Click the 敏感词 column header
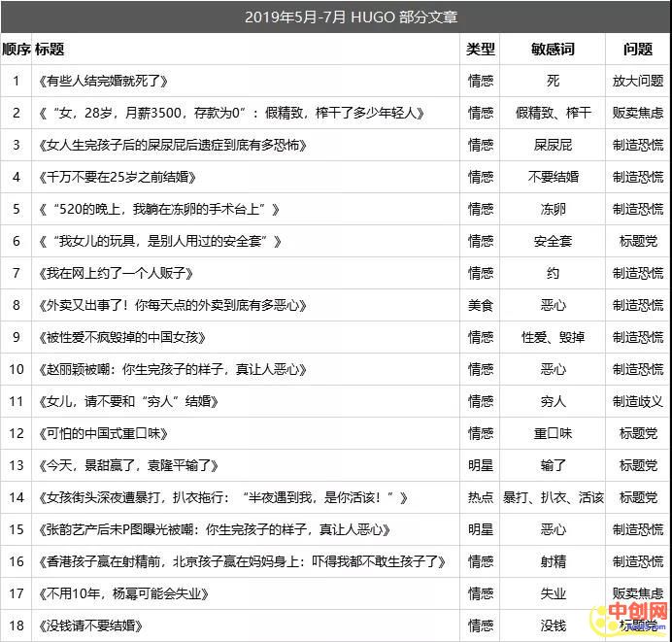Viewport: 672px width, 642px height. click(x=553, y=49)
